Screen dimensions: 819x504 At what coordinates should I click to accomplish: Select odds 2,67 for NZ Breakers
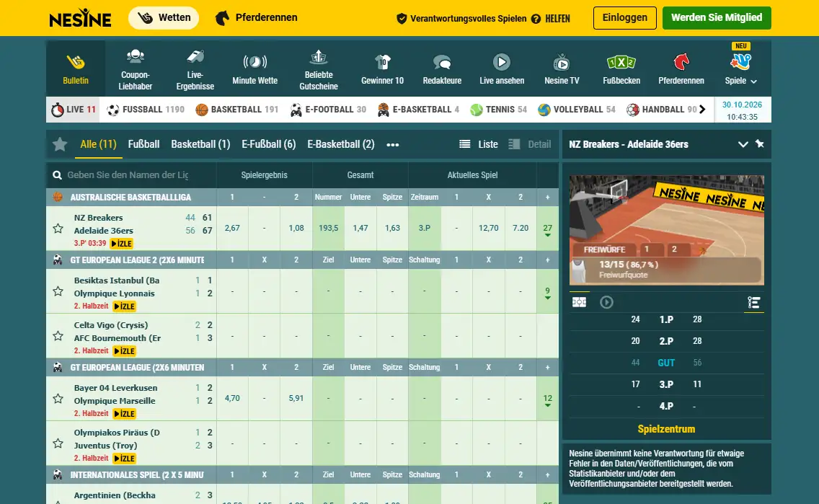(232, 229)
